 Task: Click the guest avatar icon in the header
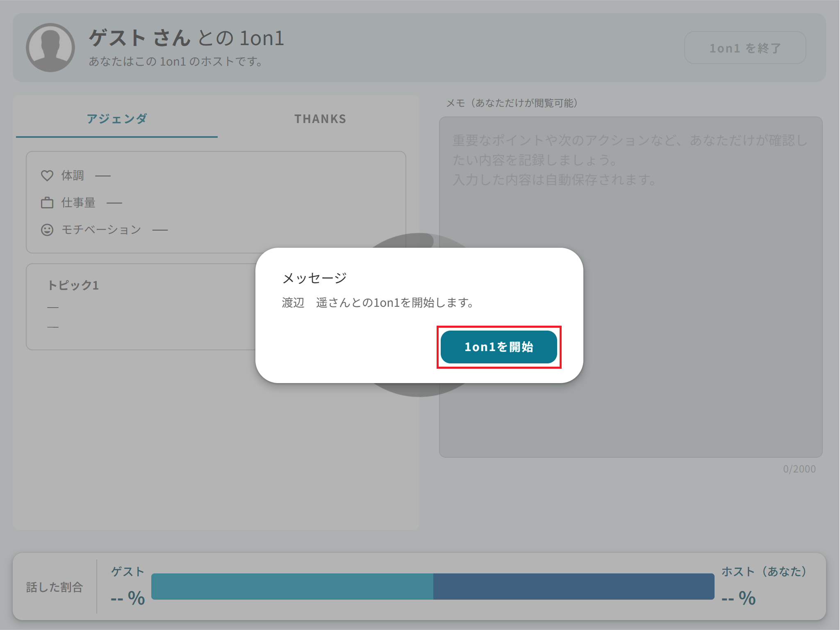[50, 48]
